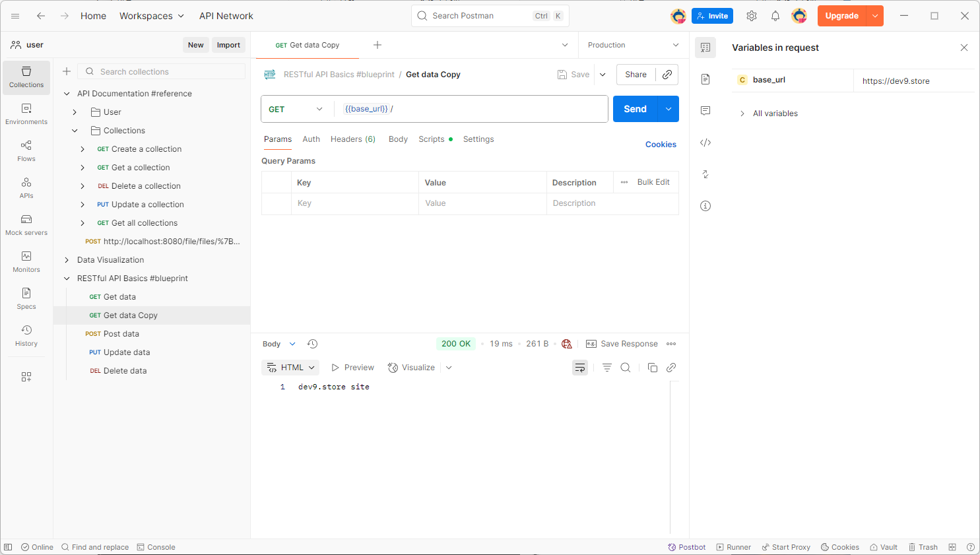Open API Network in top navigation
The image size is (980, 555).
[226, 16]
